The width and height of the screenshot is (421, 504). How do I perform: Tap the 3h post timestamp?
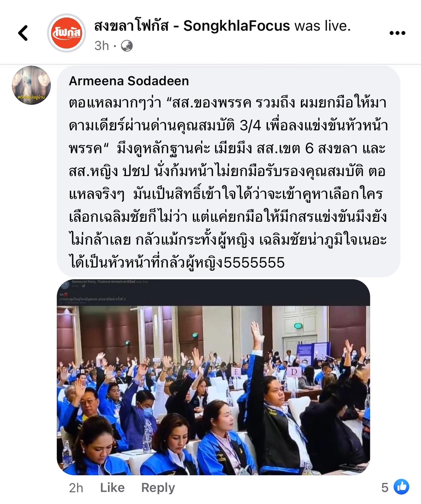[101, 46]
